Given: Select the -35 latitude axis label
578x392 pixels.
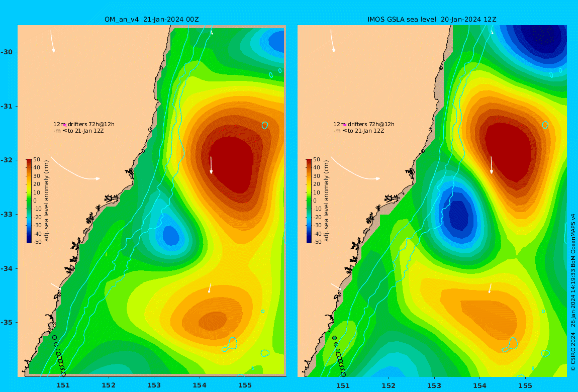Looking at the screenshot, I should (7, 323).
